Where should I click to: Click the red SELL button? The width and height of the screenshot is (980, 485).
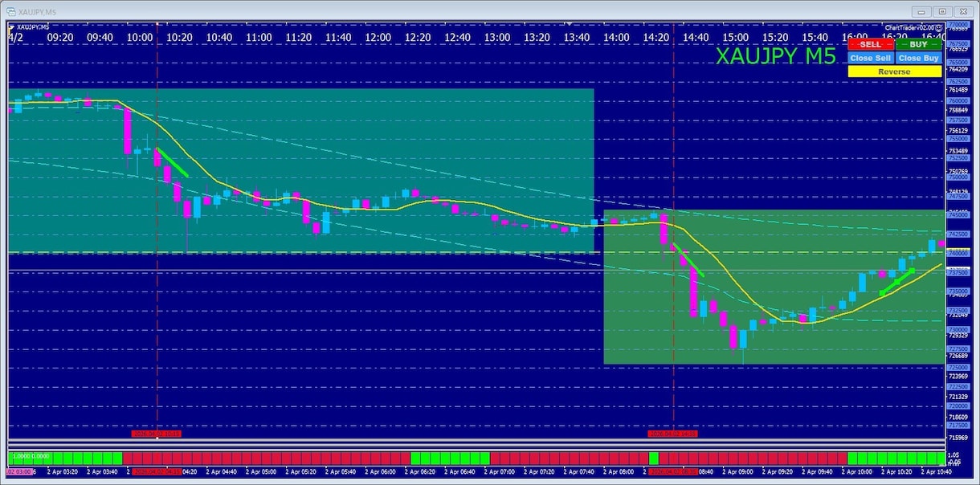871,44
